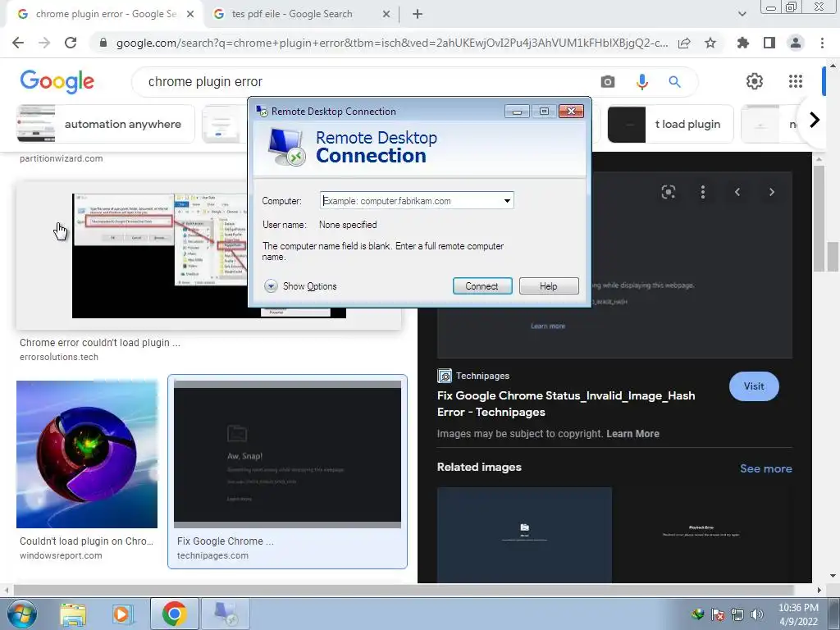Open Fix Google Chrome Status_Invalid_Image_Hash title link
The width and height of the screenshot is (840, 630).
(566, 404)
